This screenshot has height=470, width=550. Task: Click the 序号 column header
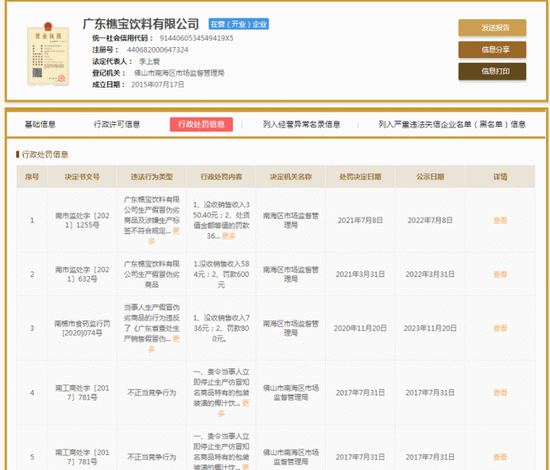[x=32, y=176]
